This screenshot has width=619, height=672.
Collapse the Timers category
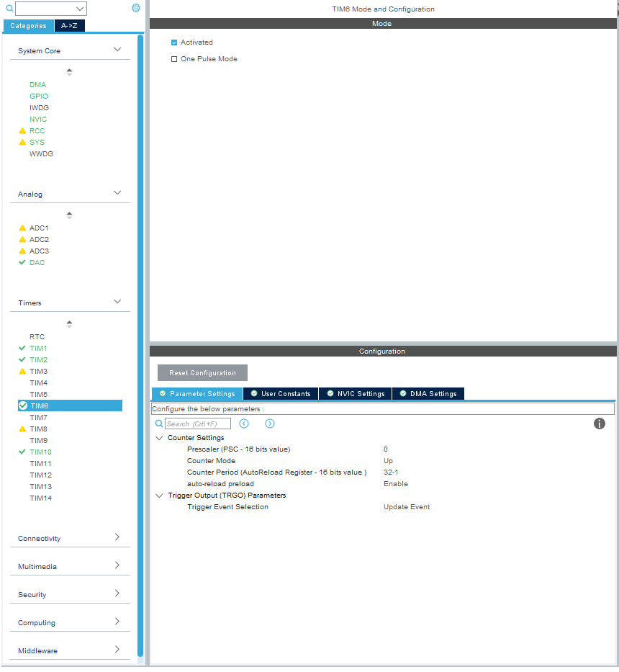pyautogui.click(x=117, y=301)
